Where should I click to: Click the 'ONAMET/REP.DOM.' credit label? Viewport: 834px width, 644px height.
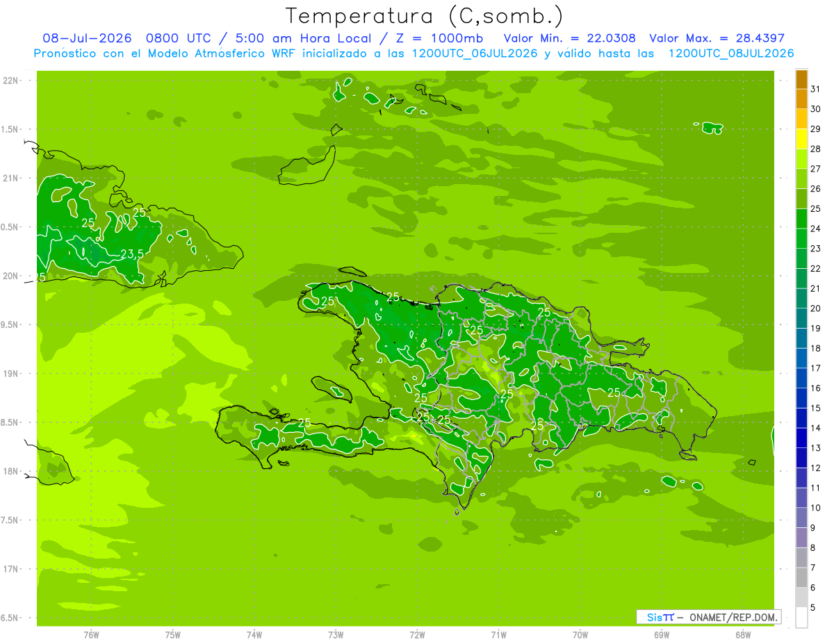(x=733, y=617)
